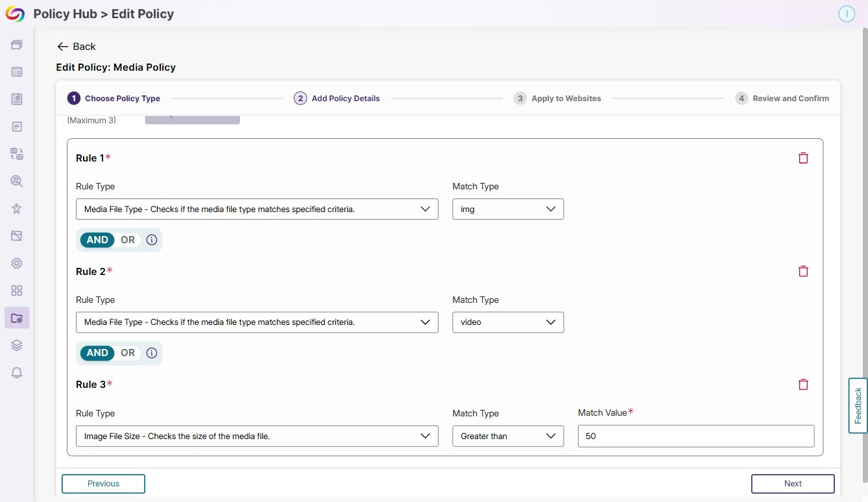This screenshot has height=502, width=868.
Task: Switch Rule 2 operator to OR
Action: tap(128, 353)
